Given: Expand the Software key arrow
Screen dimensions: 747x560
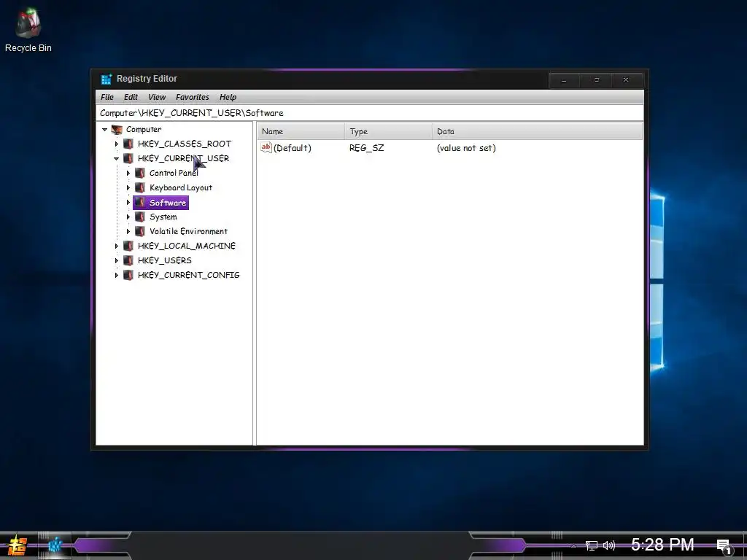Looking at the screenshot, I should click(128, 203).
